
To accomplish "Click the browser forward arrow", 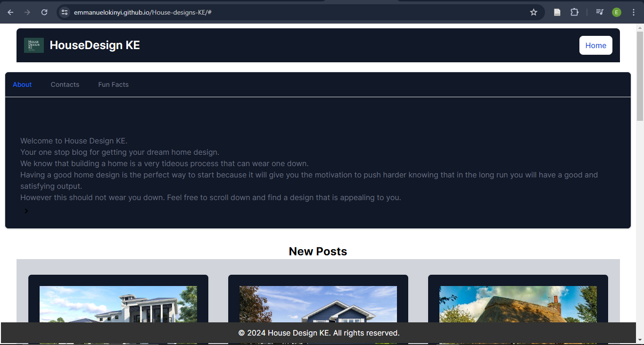I will pos(27,12).
